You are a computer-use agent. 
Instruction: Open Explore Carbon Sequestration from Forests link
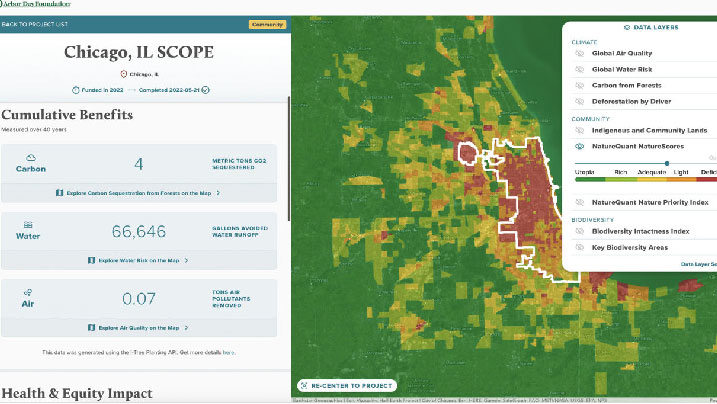coord(139,193)
